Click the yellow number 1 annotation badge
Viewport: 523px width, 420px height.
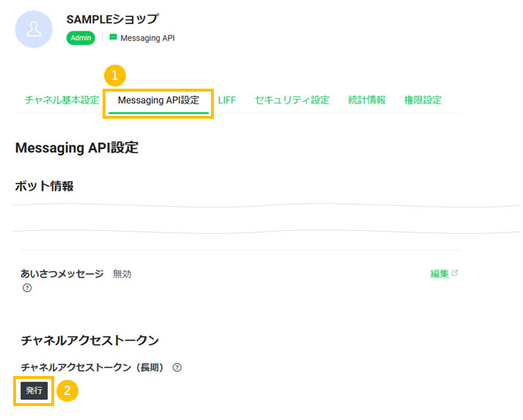pyautogui.click(x=115, y=75)
